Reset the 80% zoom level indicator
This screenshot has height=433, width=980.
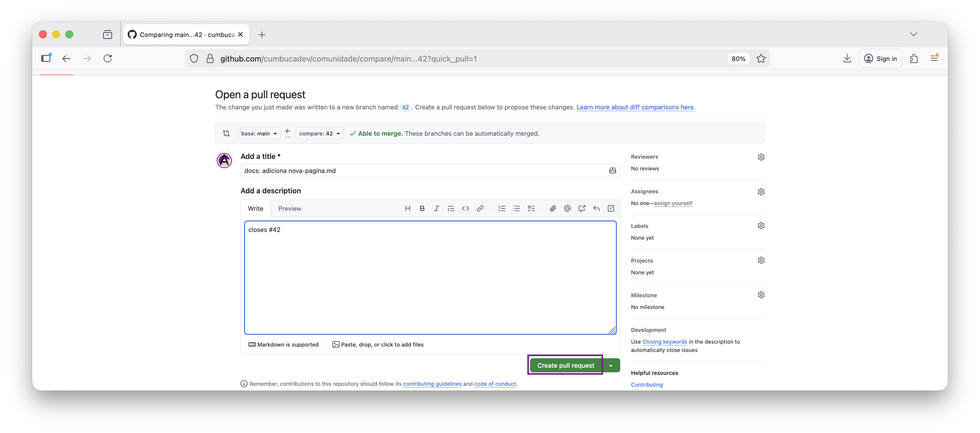(738, 59)
